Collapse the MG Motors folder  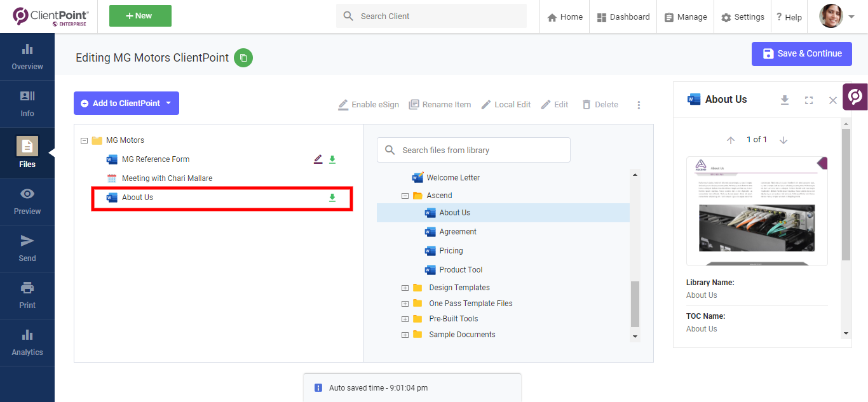[x=84, y=140]
